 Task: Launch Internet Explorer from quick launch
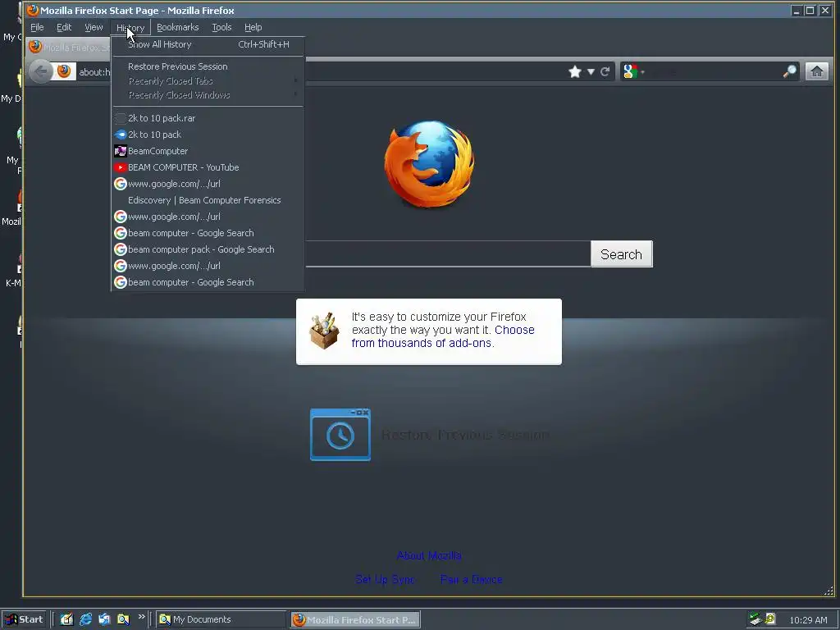click(85, 619)
